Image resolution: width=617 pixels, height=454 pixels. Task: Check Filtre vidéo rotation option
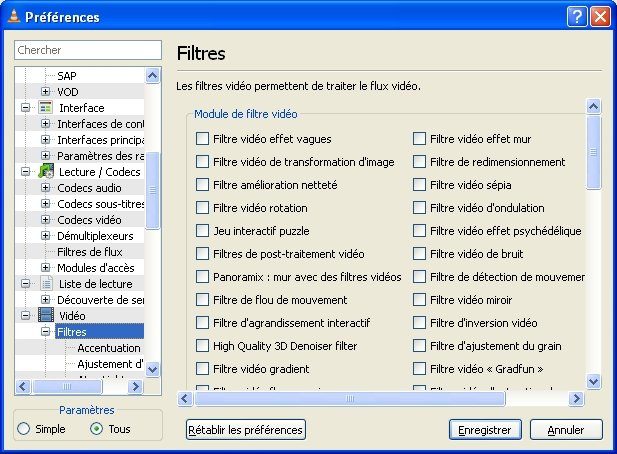(202, 208)
